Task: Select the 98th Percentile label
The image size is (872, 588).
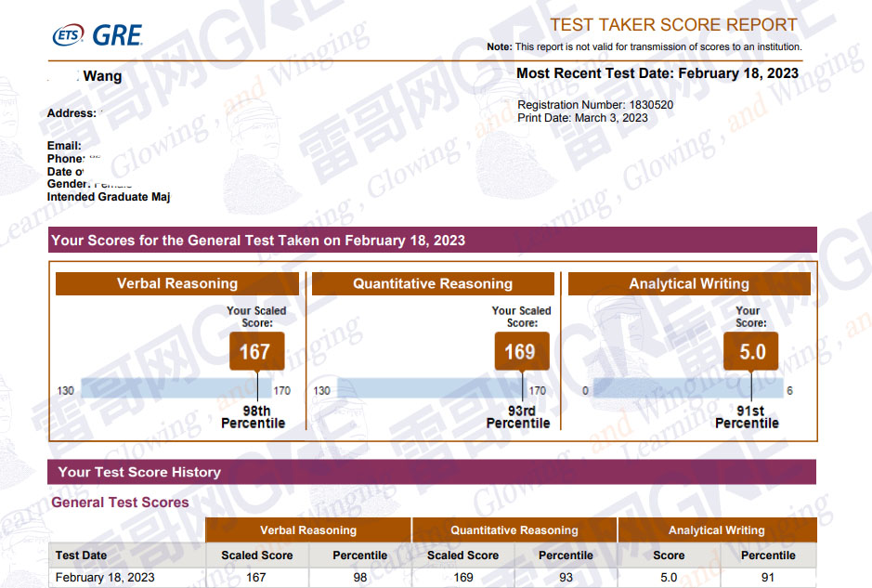Action: 253,417
